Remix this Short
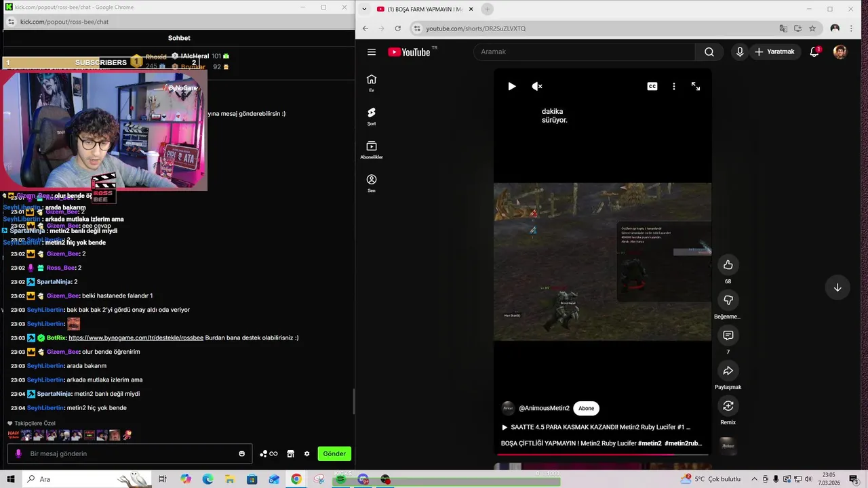The width and height of the screenshot is (868, 488). (x=728, y=406)
